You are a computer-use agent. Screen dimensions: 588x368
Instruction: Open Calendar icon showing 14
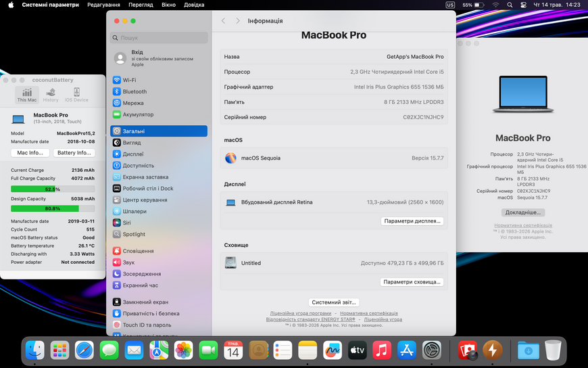click(233, 350)
